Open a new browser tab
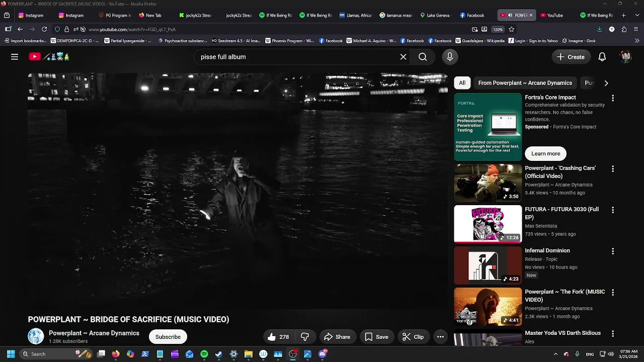The image size is (644, 362). [x=623, y=15]
